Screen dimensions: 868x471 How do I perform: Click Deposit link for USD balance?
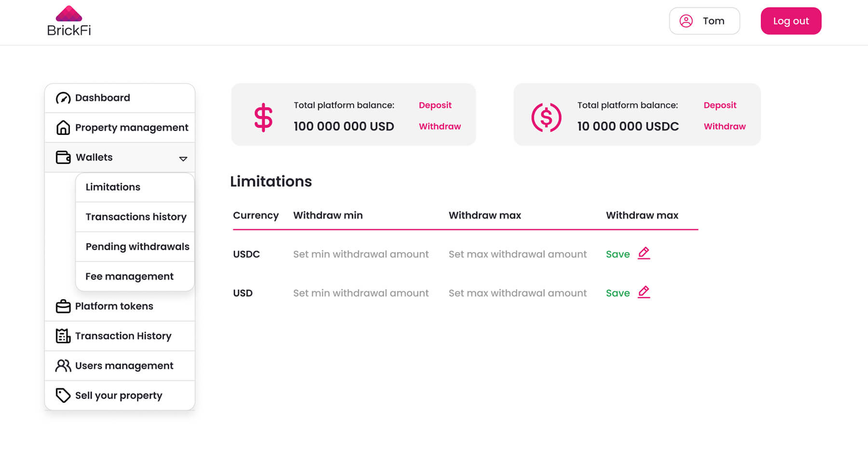click(x=435, y=105)
